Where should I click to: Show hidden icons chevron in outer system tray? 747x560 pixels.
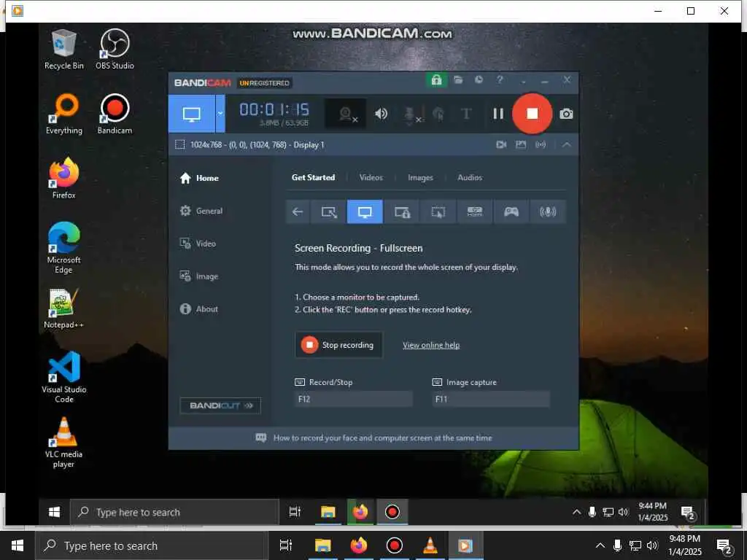tap(600, 545)
